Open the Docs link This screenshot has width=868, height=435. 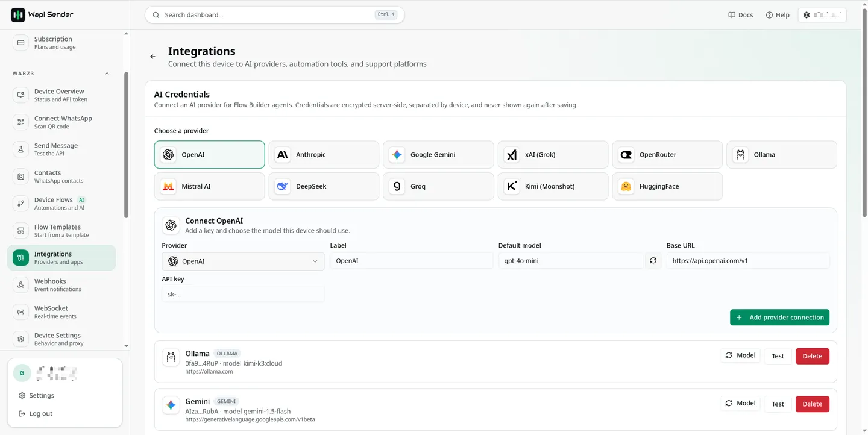[741, 15]
